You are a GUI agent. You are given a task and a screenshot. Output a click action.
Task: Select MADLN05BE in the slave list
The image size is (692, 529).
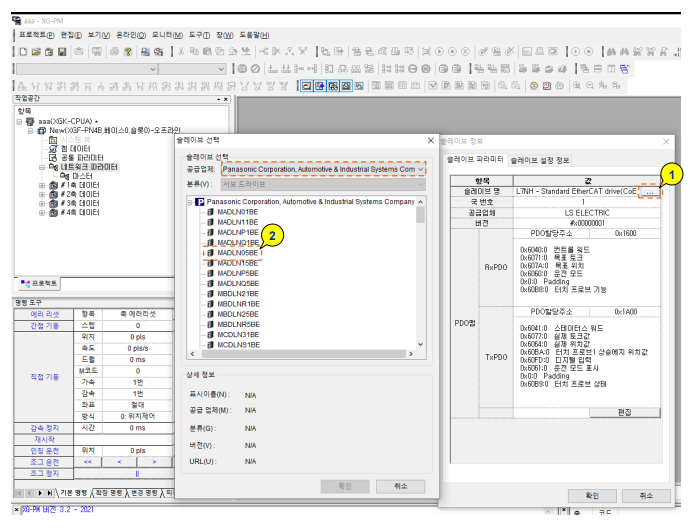(x=238, y=253)
